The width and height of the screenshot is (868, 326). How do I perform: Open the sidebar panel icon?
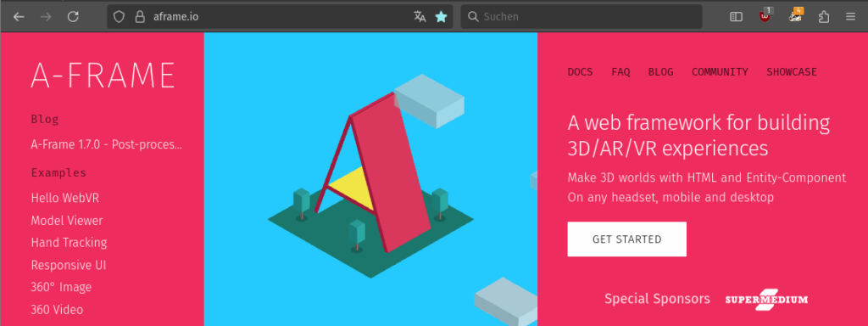[x=736, y=17]
